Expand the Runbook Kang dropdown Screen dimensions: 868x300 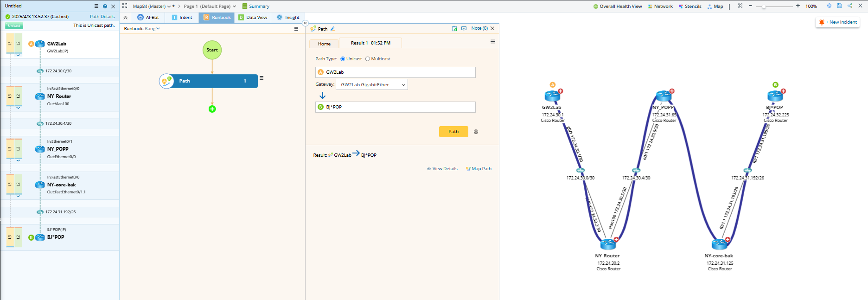click(x=153, y=29)
